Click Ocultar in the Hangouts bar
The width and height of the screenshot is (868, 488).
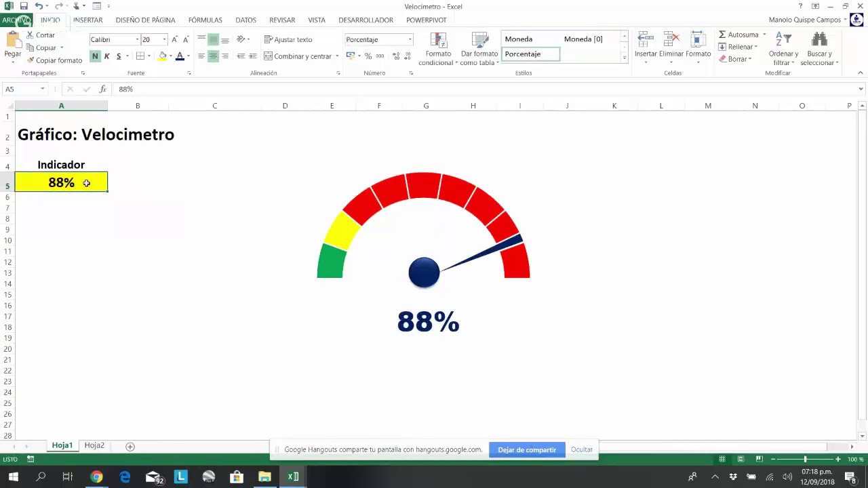582,449
